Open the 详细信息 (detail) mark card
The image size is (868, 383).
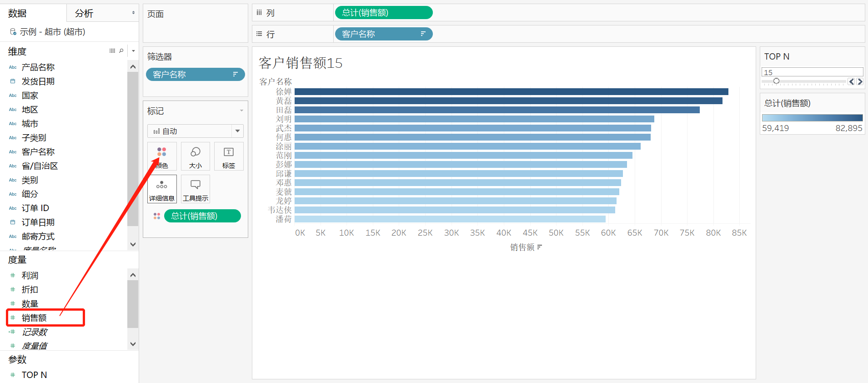click(x=162, y=189)
